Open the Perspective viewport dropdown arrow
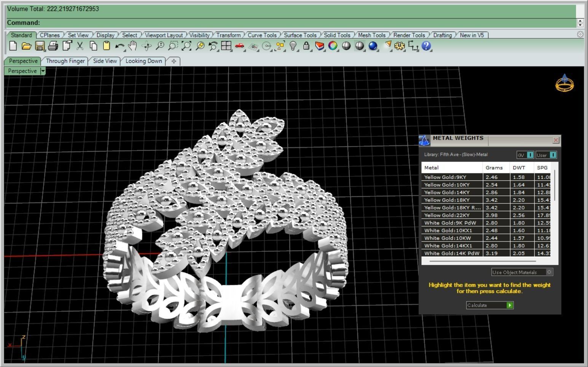588x367 pixels. [x=43, y=71]
